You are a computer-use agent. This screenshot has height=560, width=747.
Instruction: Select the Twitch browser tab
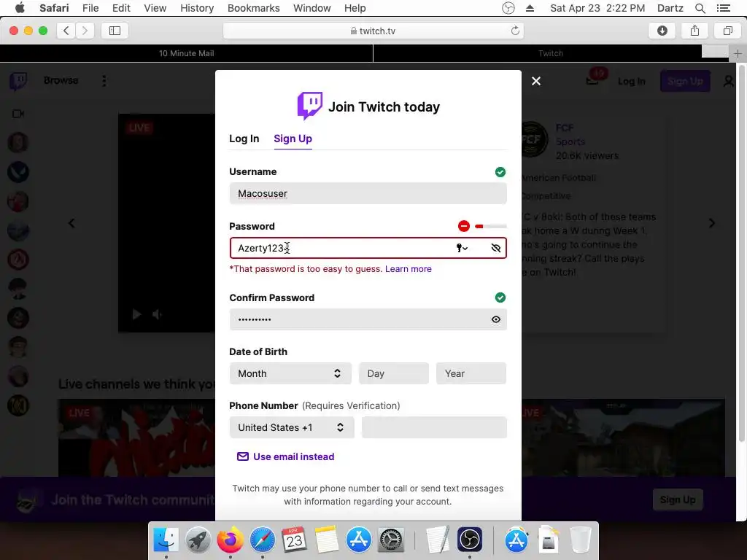551,53
